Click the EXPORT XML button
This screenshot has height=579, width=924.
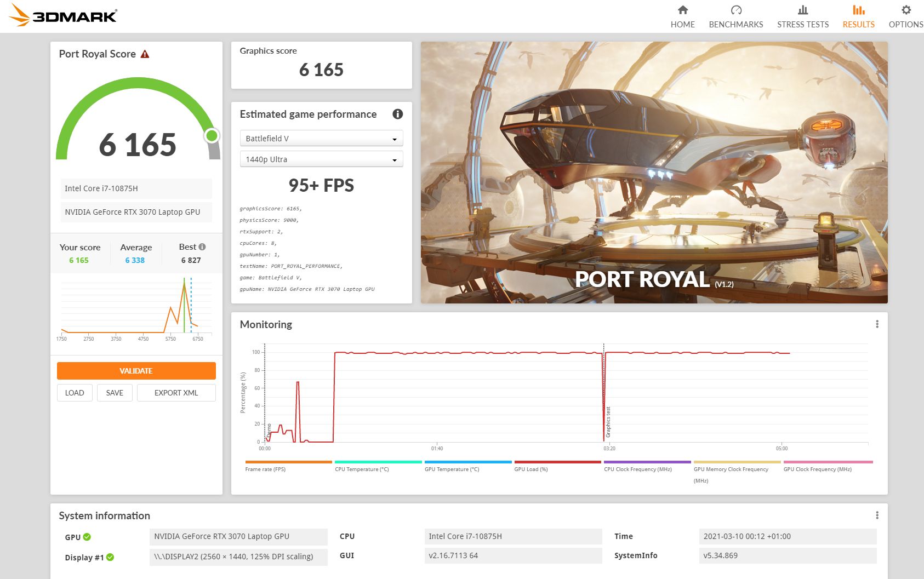[x=176, y=393]
